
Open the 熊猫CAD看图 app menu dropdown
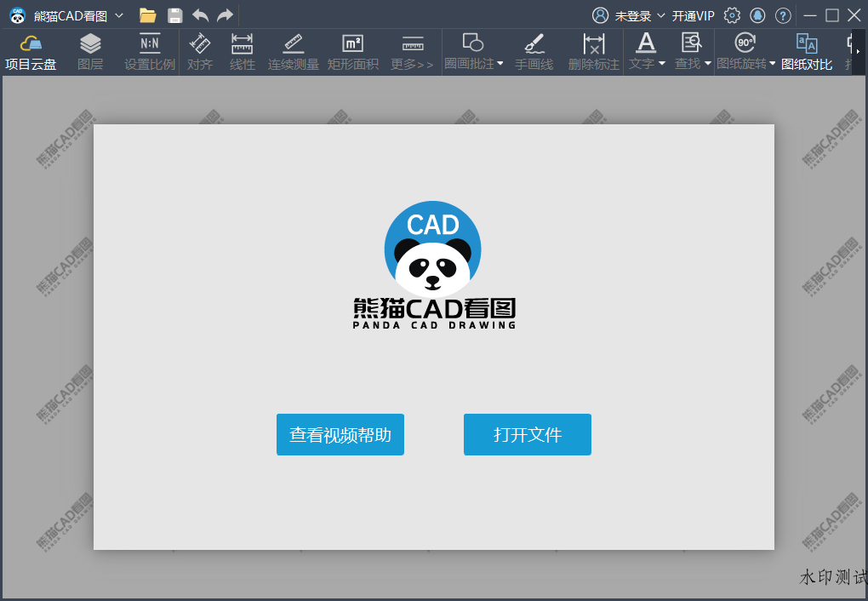click(x=119, y=15)
